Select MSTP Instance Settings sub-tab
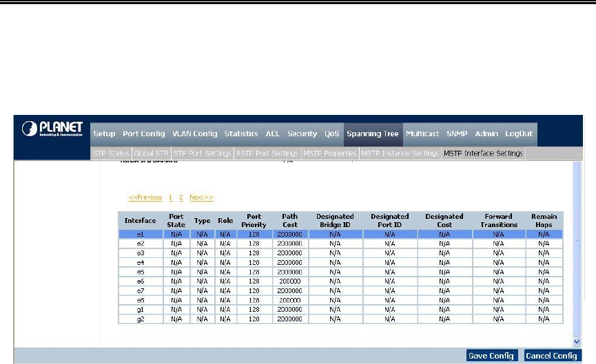The height and width of the screenshot is (364, 596). 400,153
